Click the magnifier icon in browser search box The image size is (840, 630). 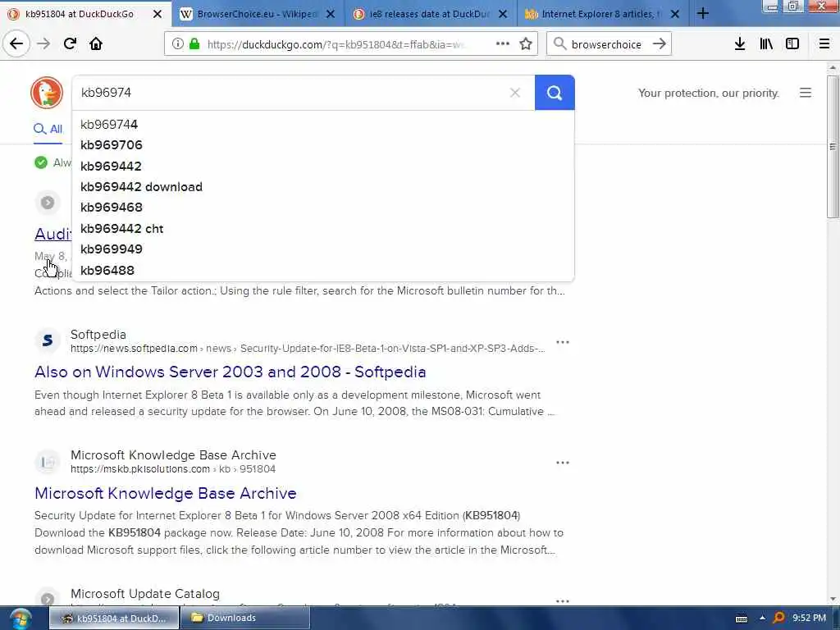[559, 44]
